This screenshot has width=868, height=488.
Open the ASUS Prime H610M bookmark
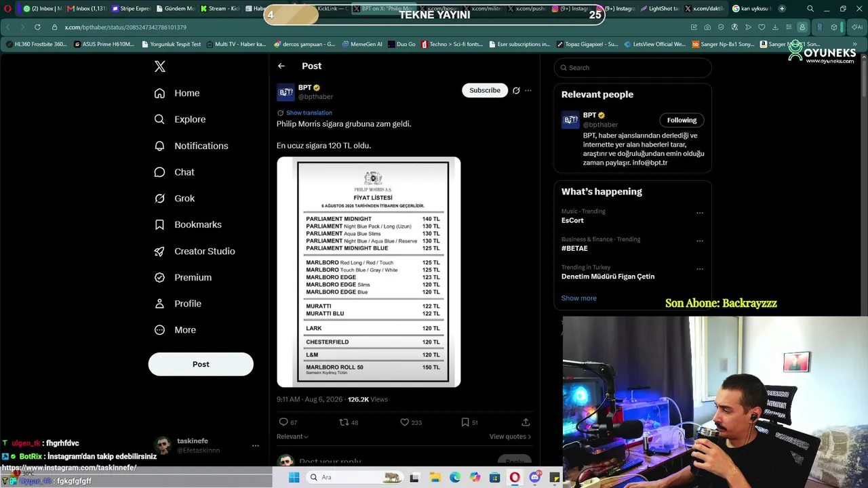[104, 44]
